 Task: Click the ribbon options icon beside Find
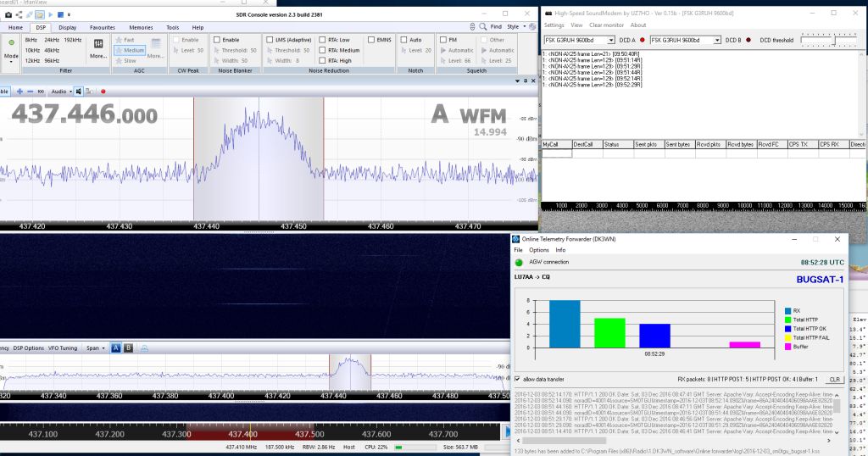click(472, 26)
